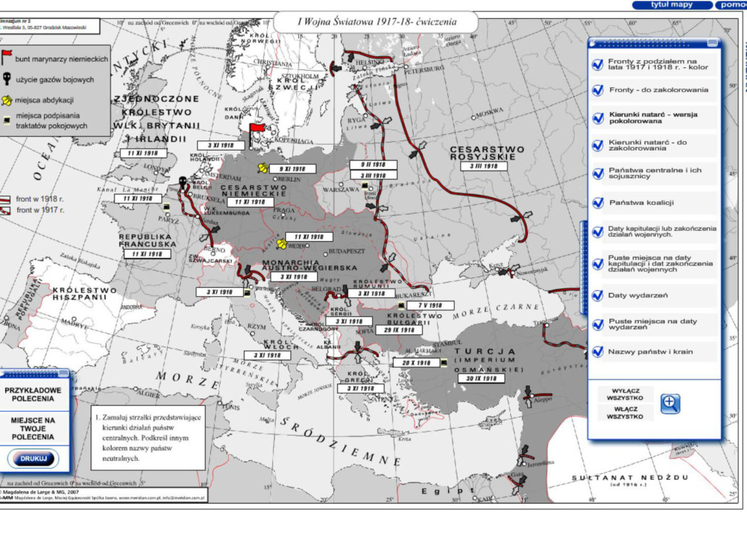Disable the 'Nazwy państw i krain' layer
Image resolution: width=747 pixels, height=560 pixels.
[597, 352]
